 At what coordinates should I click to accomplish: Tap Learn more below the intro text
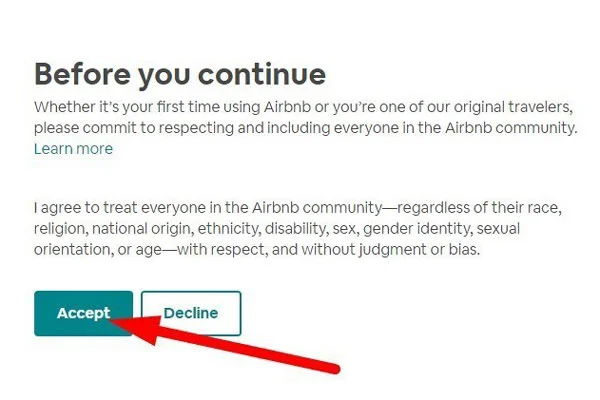(73, 149)
